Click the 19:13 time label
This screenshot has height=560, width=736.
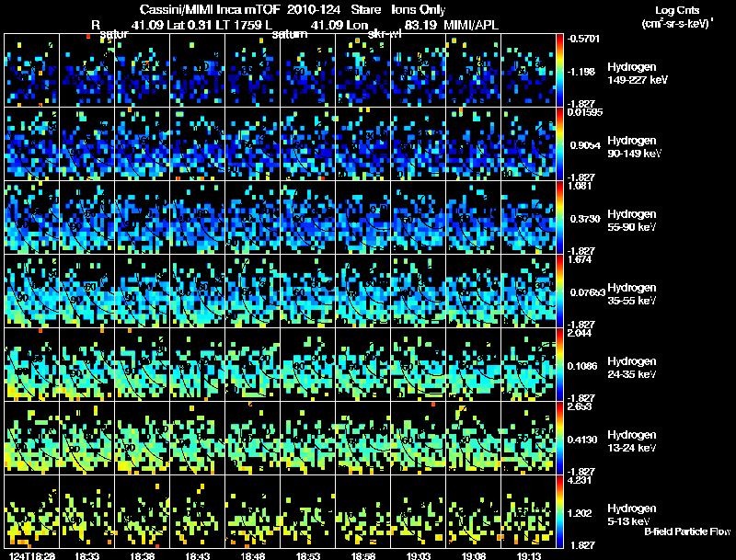(x=528, y=555)
